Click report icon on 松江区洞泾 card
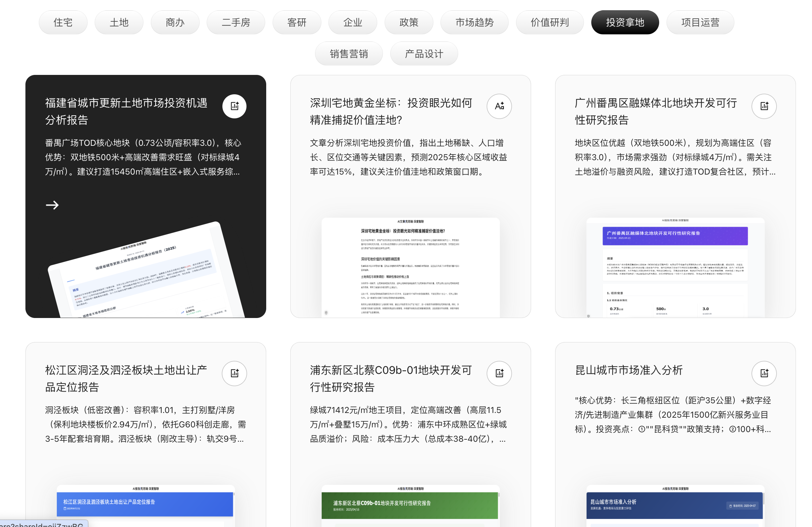 pos(234,373)
